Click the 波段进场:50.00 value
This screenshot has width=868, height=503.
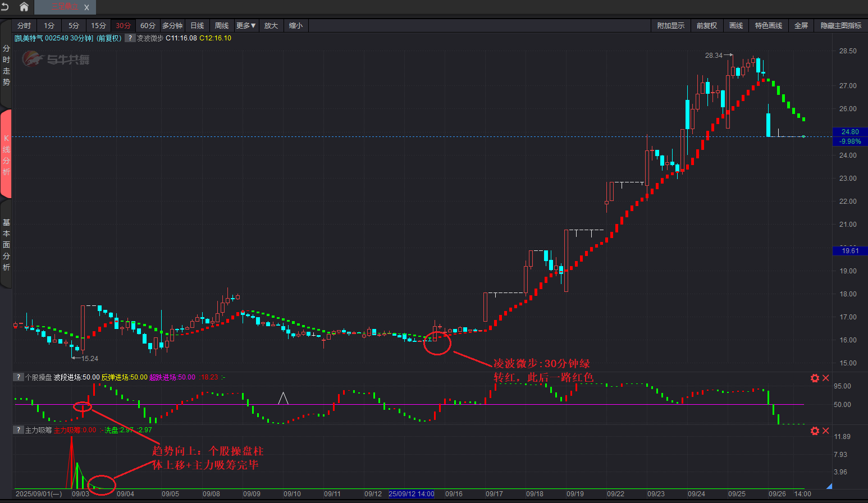(76, 377)
